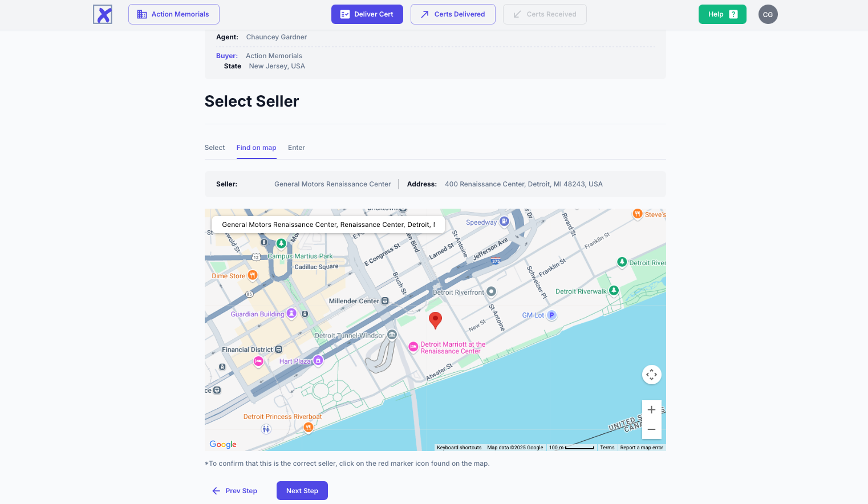Click the Deliver Cert button
The height and width of the screenshot is (504, 868).
tap(367, 14)
